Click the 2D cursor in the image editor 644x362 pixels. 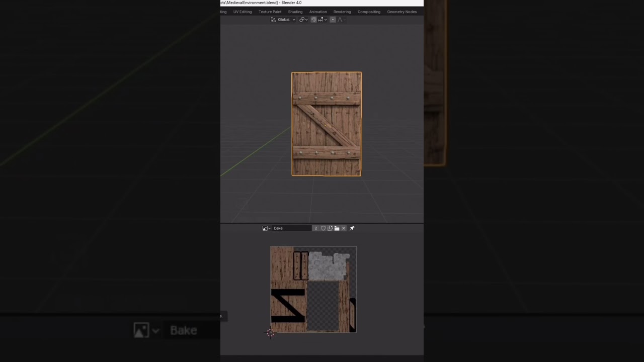pos(270,333)
